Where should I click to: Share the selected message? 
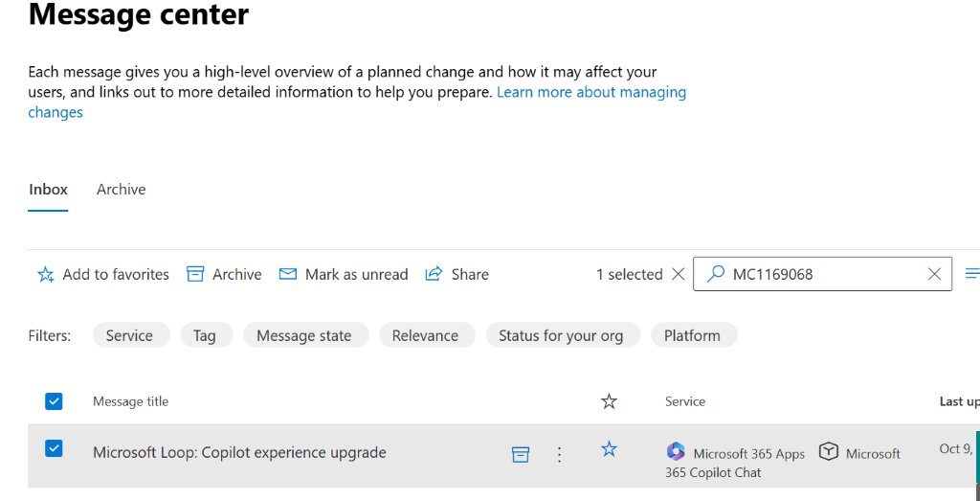click(x=457, y=275)
